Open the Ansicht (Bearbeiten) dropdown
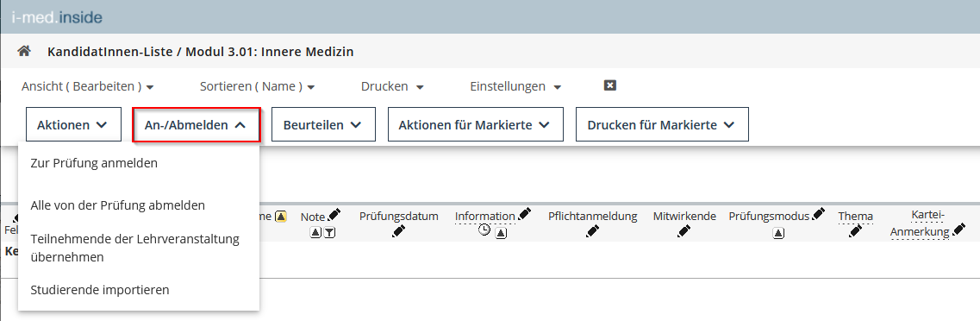Viewport: 980px width, 321px height. 88,86
